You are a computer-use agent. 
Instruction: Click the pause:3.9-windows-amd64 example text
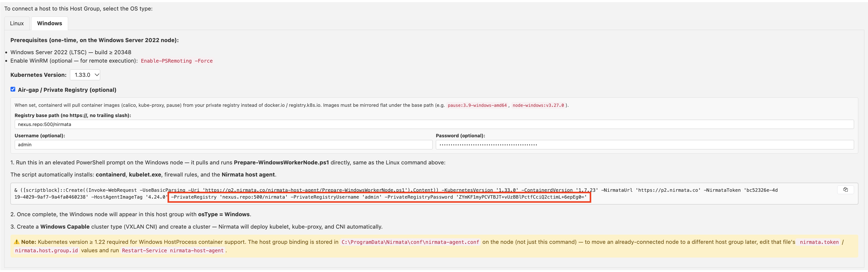click(477, 105)
